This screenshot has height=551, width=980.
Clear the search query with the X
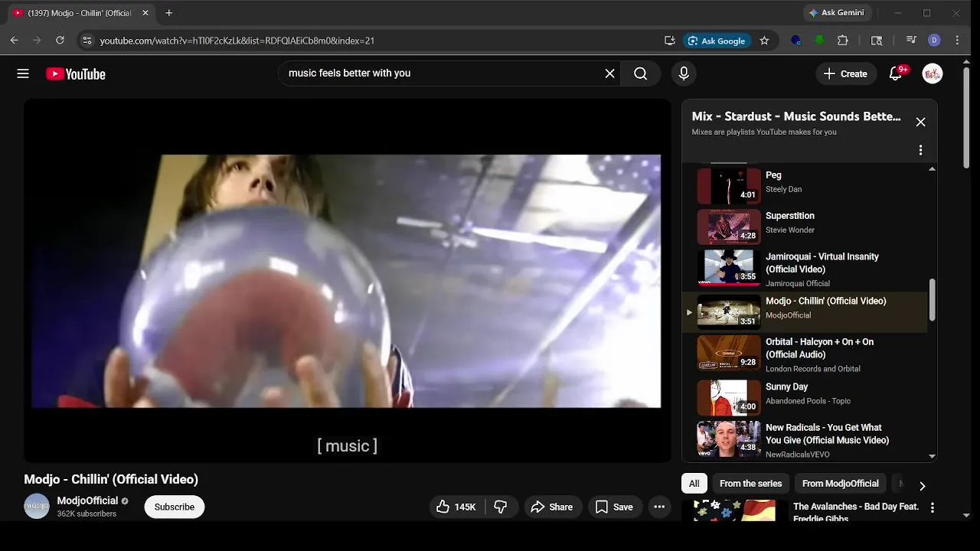pyautogui.click(x=609, y=73)
